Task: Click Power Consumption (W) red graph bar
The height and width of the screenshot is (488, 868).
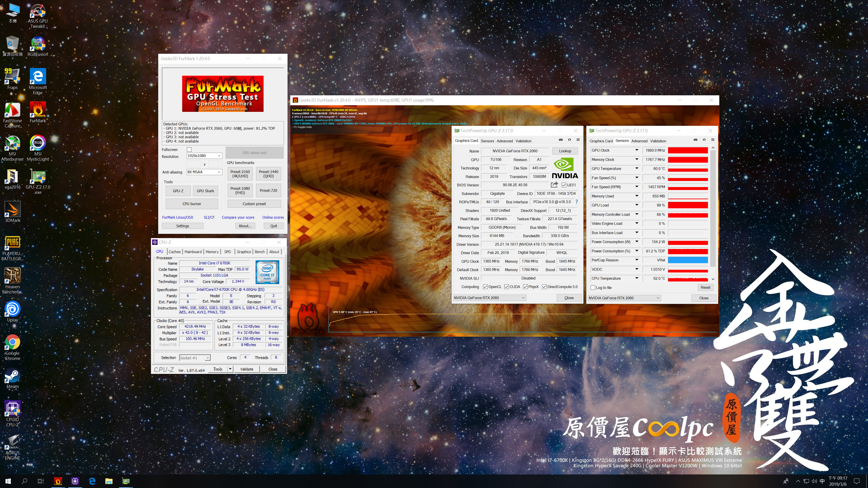Action: [x=688, y=242]
